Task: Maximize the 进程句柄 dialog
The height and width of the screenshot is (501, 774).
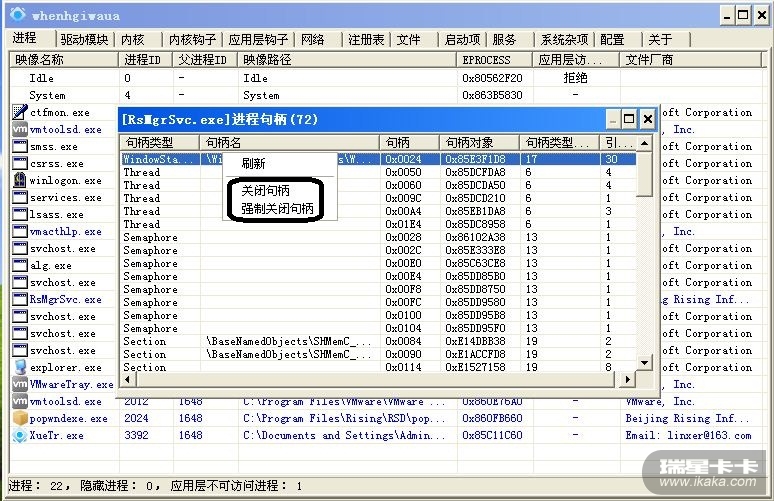Action: [x=629, y=119]
